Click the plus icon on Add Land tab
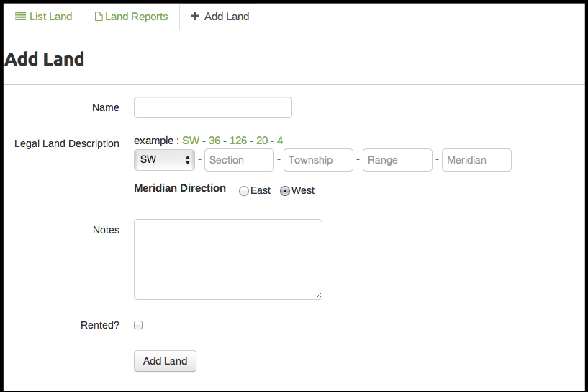This screenshot has height=392, width=588. (x=195, y=16)
